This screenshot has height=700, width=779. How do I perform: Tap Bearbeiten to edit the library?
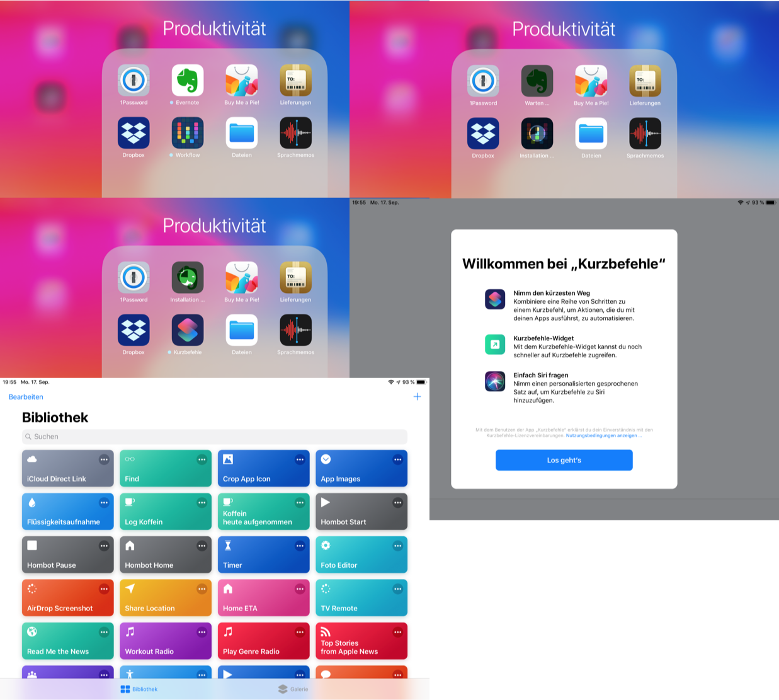[26, 397]
